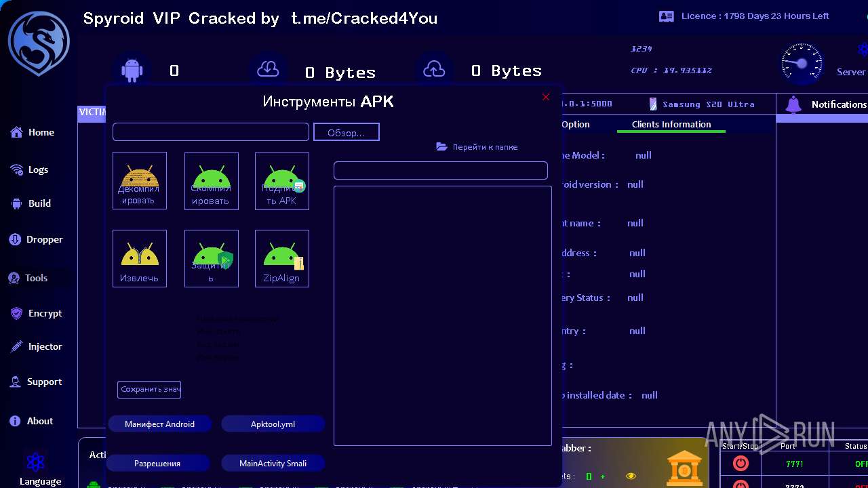Viewport: 868px width, 488px height.
Task: Click the output path field under Перейти к папке
Action: click(x=441, y=170)
